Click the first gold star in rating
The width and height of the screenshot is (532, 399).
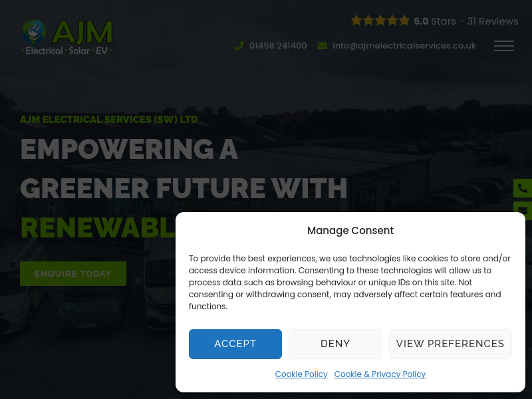click(x=356, y=21)
